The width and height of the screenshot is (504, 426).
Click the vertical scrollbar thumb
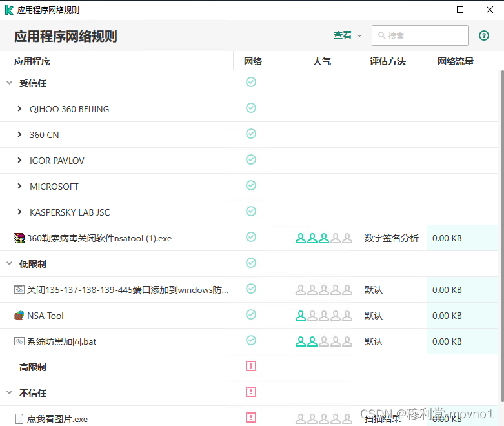click(x=502, y=236)
